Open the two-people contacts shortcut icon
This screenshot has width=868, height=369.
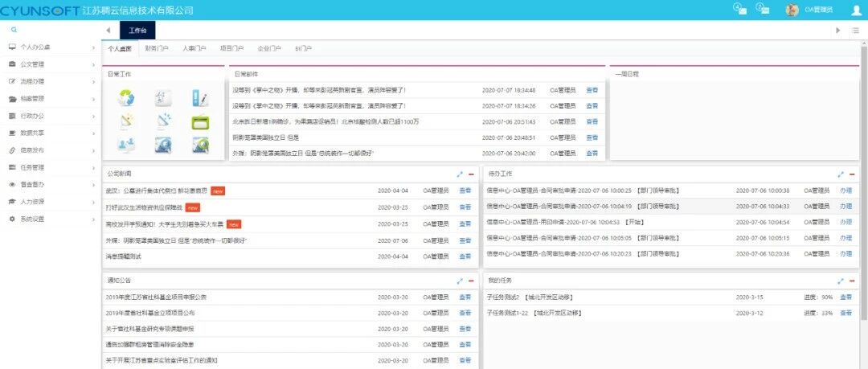coord(125,146)
